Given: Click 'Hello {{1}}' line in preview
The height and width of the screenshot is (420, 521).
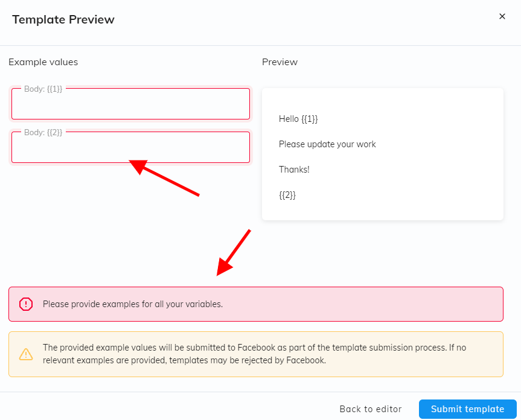Looking at the screenshot, I should (x=298, y=119).
